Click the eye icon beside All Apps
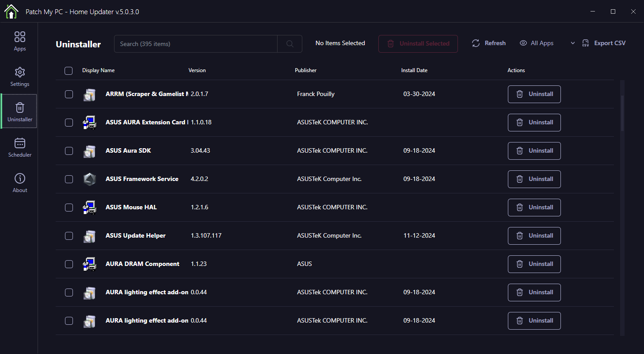 point(523,43)
